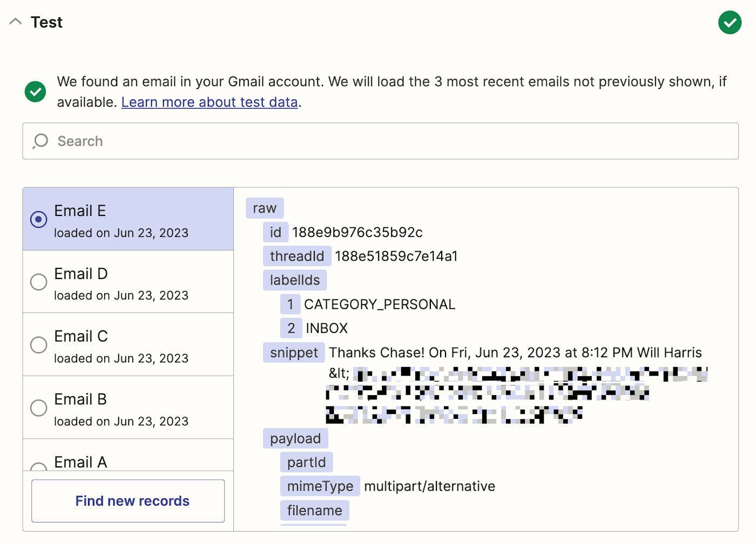Select the Email B radio button

tap(38, 408)
